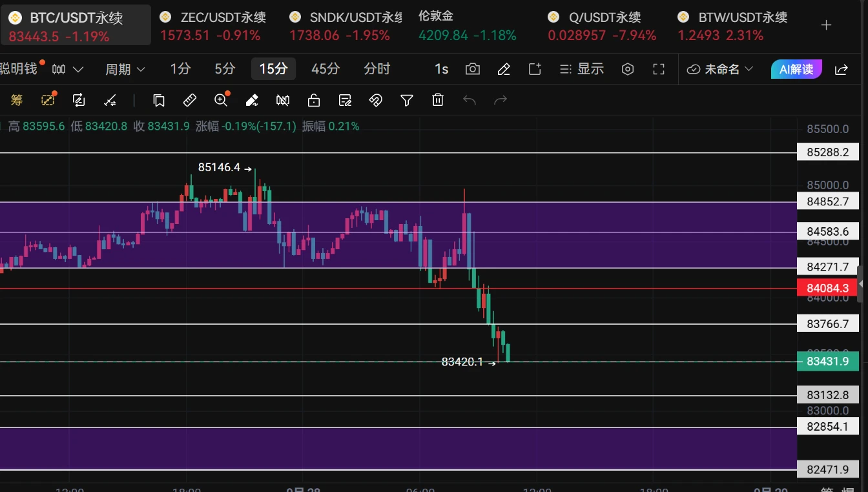Toggle the trend-line indicator icon
Image resolution: width=868 pixels, height=492 pixels.
110,100
